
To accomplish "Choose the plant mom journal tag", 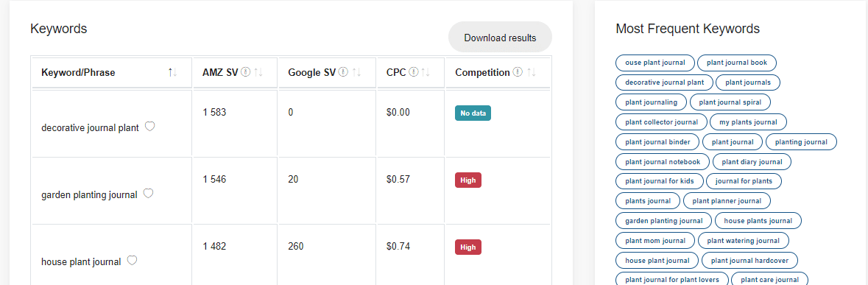I will coord(655,241).
